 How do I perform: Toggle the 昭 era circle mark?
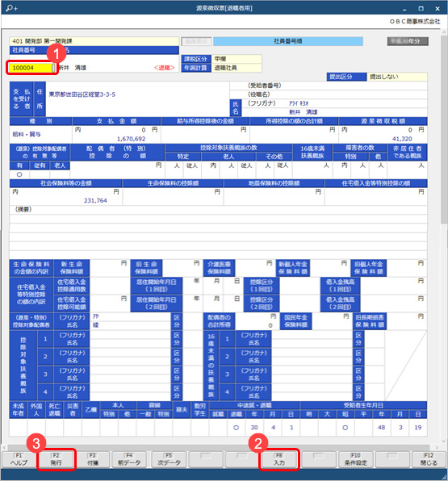pyautogui.click(x=345, y=427)
